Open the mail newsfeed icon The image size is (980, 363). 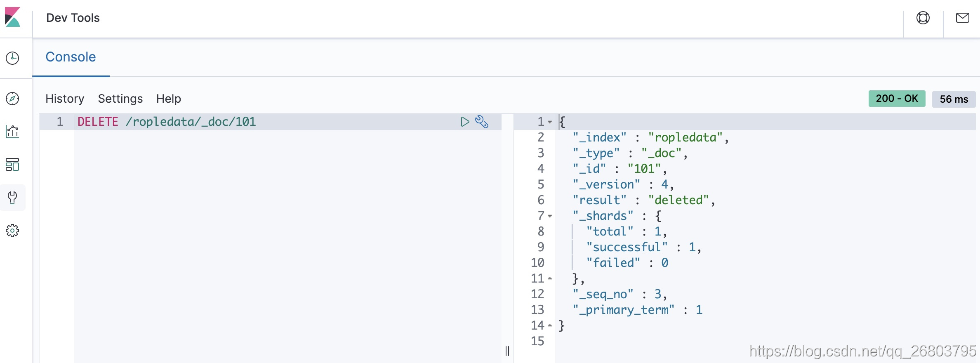(963, 18)
